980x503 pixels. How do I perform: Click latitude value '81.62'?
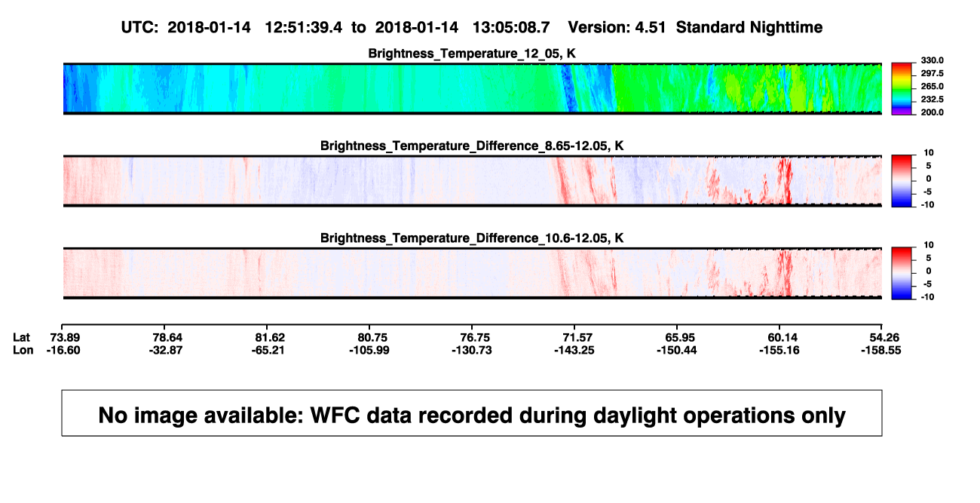pos(269,336)
